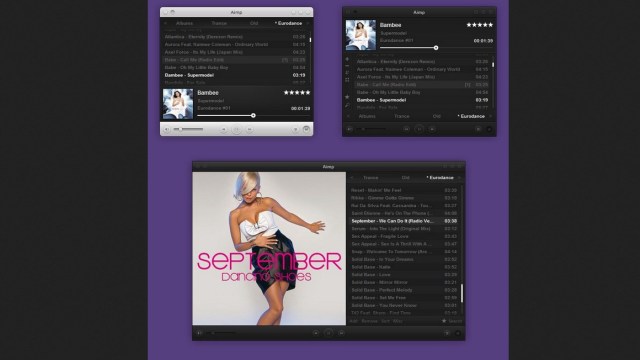This screenshot has height=360, width=640.
Task: Click search icon in small dark window sidebar
Action: [347, 106]
